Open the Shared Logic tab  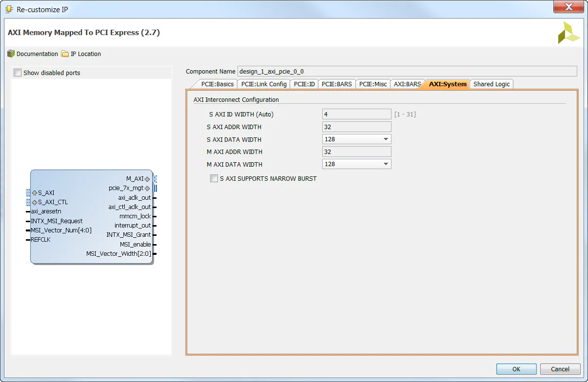click(491, 84)
